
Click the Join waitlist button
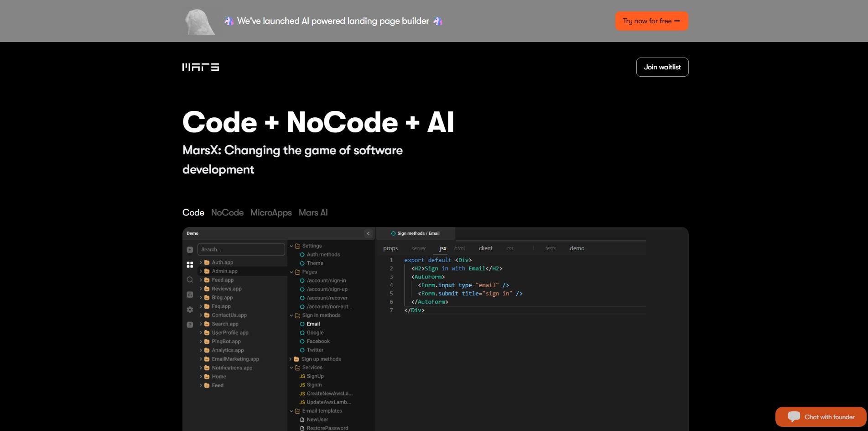pos(662,67)
